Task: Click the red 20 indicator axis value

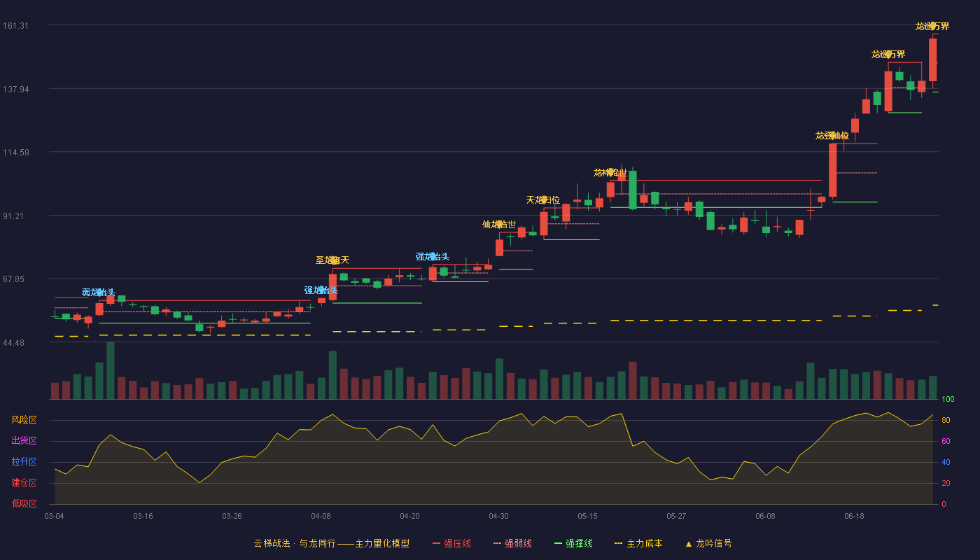Action: (x=946, y=484)
